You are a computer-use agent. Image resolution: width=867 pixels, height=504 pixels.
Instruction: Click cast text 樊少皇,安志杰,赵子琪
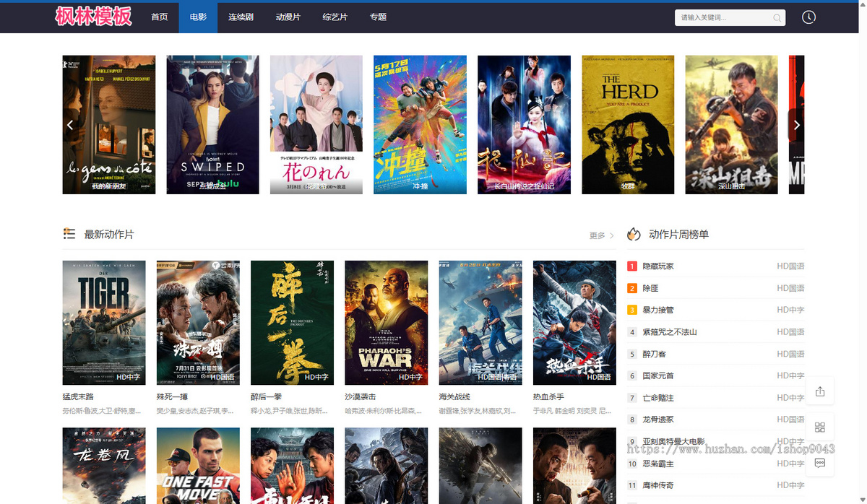coord(195,411)
